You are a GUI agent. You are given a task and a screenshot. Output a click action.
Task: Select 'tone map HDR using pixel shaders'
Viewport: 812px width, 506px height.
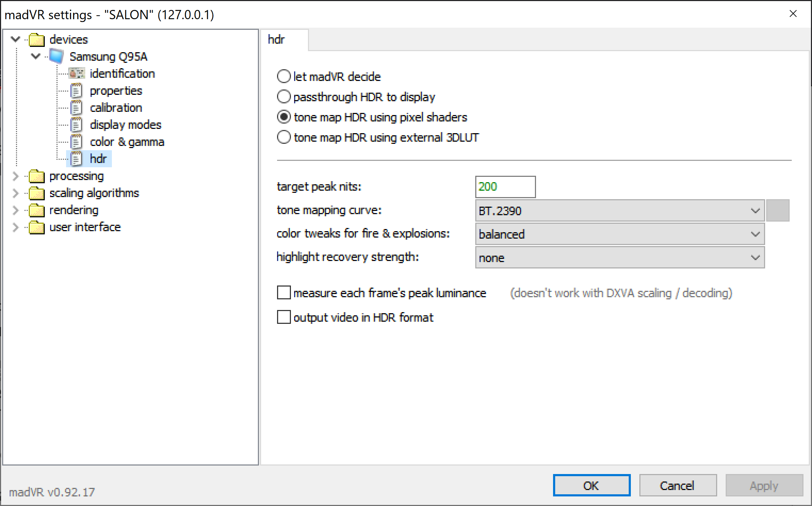pos(284,117)
